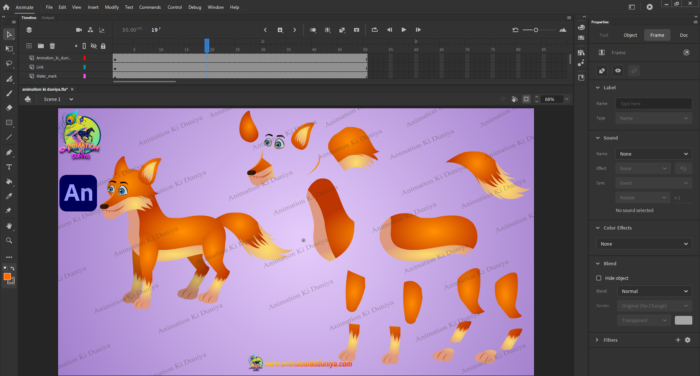700x376 pixels.
Task: Go to the next keyframe
Action: point(295,30)
